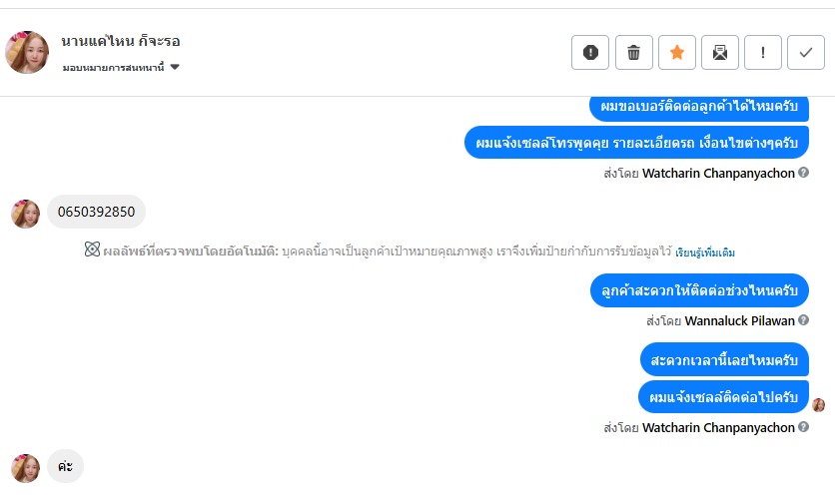Screen dimensions: 835x504
Task: Click the help icon beside Wannaluck Pilawan
Action: click(804, 320)
